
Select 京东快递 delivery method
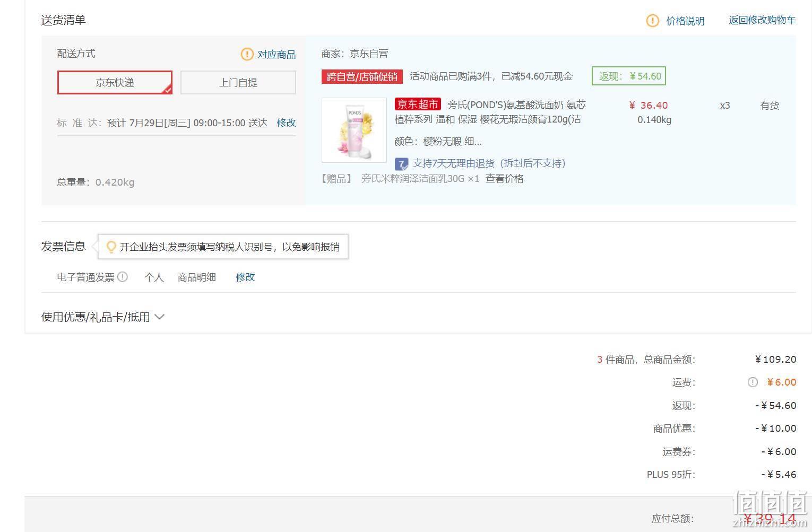click(115, 83)
